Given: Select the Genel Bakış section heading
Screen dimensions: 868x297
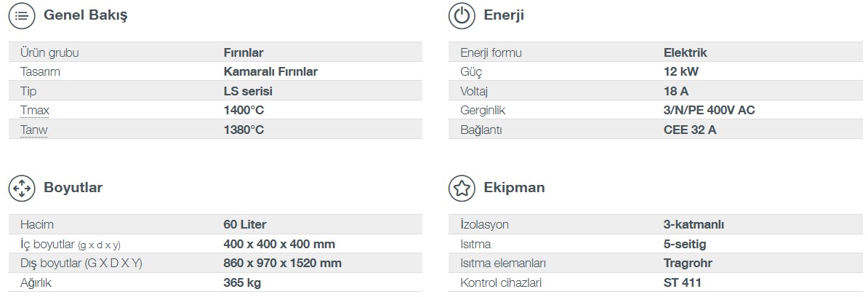Looking at the screenshot, I should (x=86, y=15).
